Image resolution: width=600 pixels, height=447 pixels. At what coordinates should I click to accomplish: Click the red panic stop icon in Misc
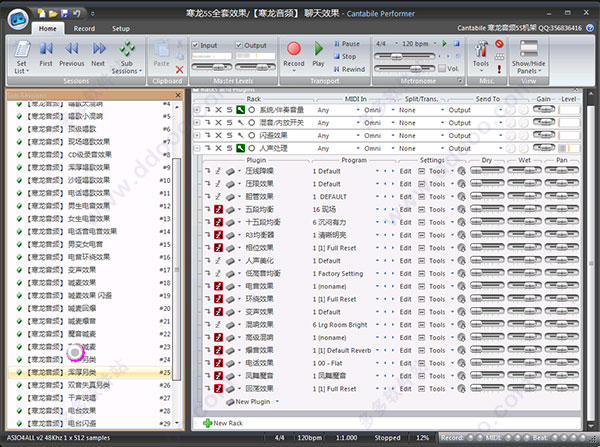point(499,44)
